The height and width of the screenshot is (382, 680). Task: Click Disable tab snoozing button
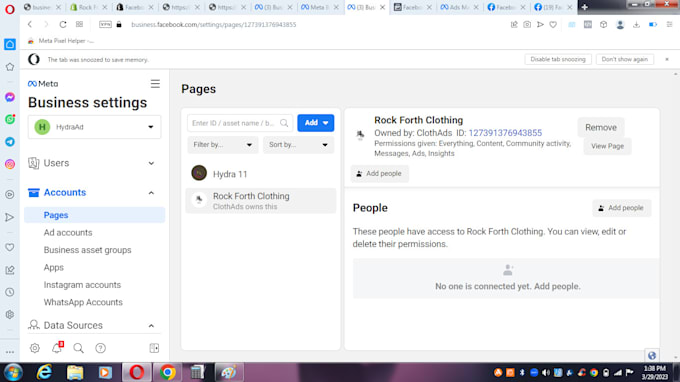point(558,59)
